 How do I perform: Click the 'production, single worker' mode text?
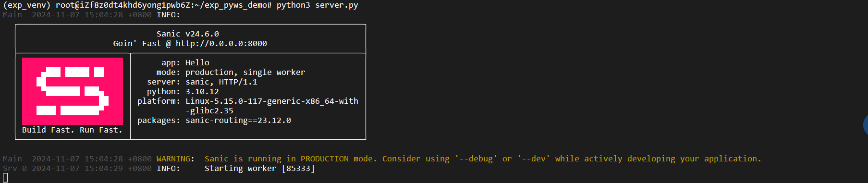(x=245, y=72)
